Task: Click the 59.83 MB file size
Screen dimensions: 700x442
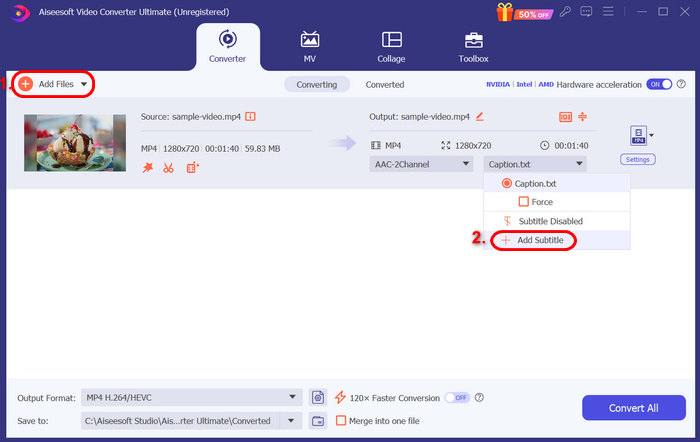Action: coord(262,149)
